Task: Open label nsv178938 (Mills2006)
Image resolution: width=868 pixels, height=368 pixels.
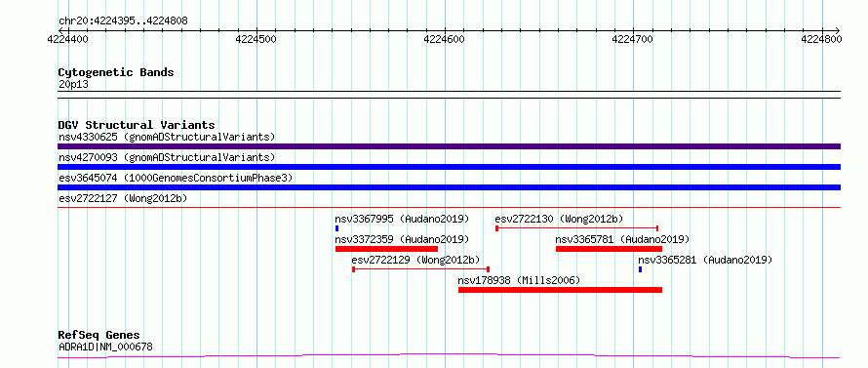Action: point(519,280)
